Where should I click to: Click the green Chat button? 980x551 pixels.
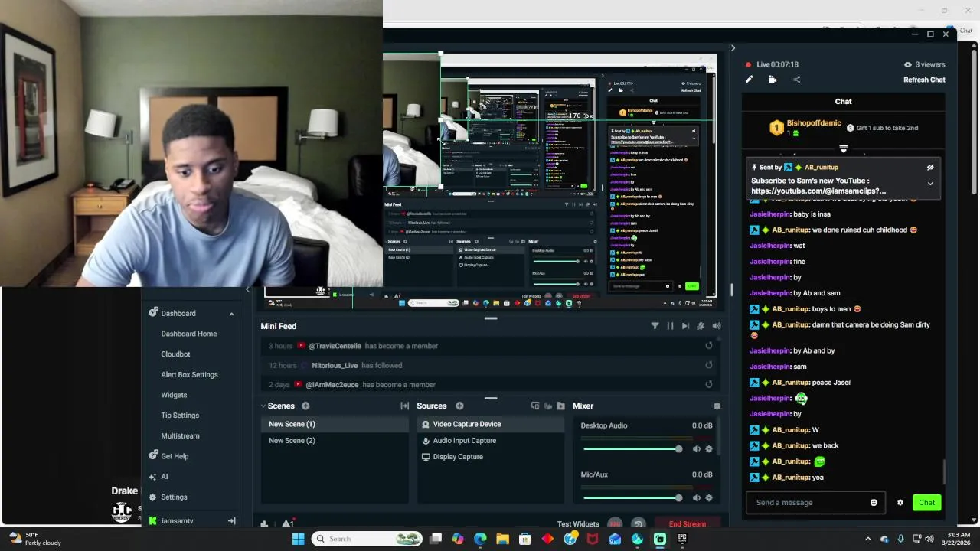(926, 503)
